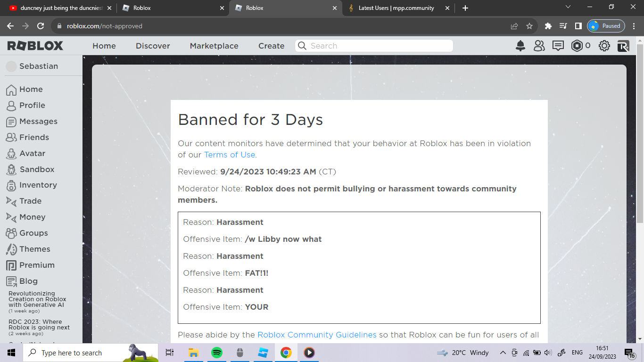Open the Home menu in the Roblox header
Image resolution: width=644 pixels, height=362 pixels.
point(104,46)
